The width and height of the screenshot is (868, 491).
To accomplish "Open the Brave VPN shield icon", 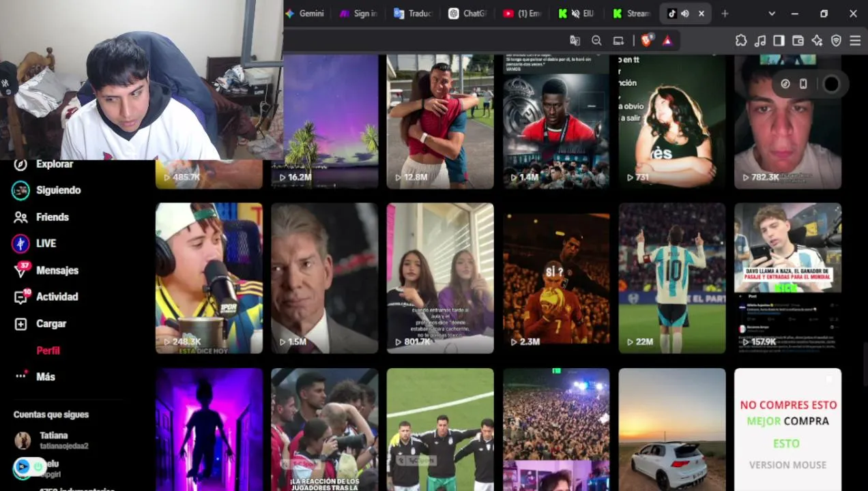I will 836,41.
